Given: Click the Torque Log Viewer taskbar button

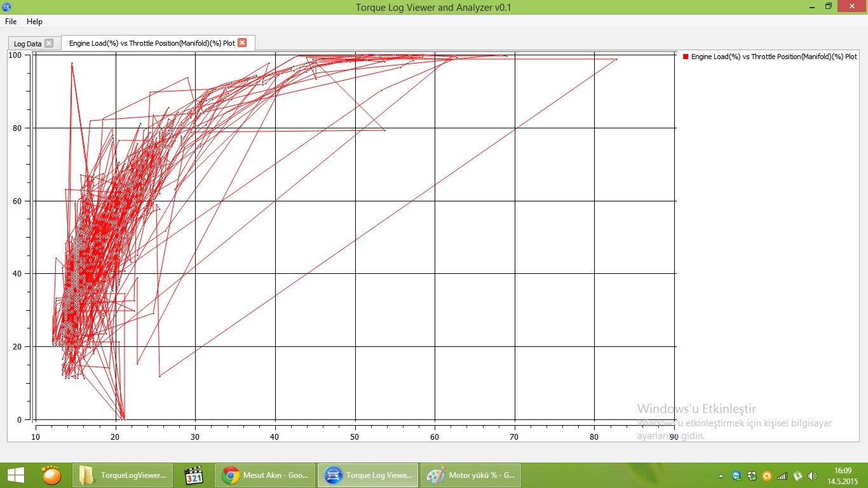Looking at the screenshot, I should click(368, 475).
